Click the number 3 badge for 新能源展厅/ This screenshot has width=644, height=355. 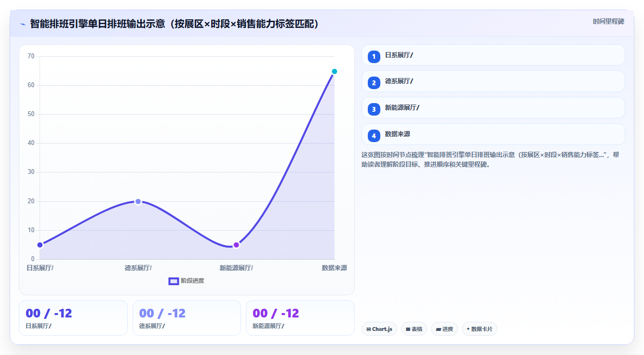[x=374, y=109]
